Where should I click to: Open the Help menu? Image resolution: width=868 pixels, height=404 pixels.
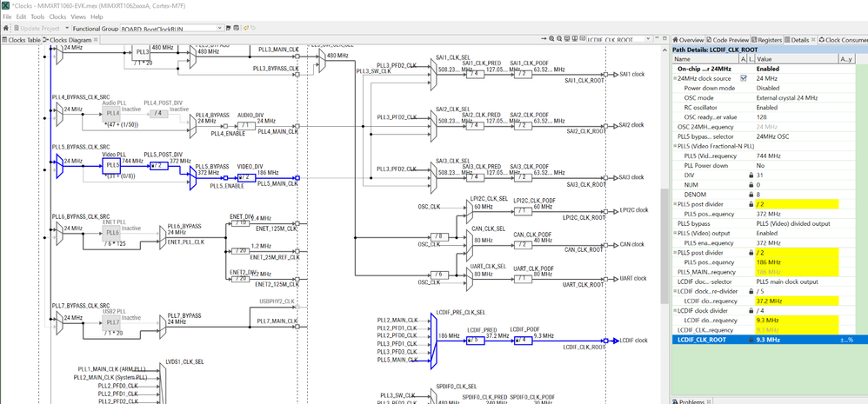click(97, 17)
